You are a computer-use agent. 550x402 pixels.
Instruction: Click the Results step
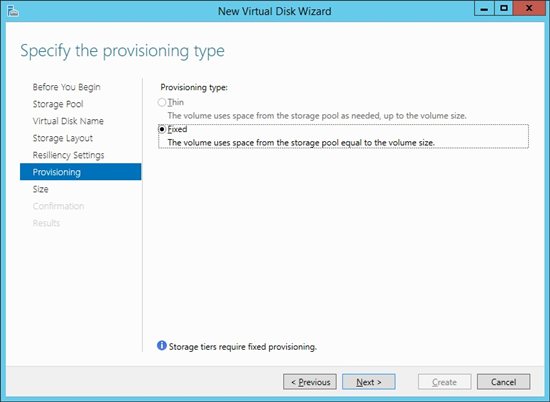pos(46,223)
